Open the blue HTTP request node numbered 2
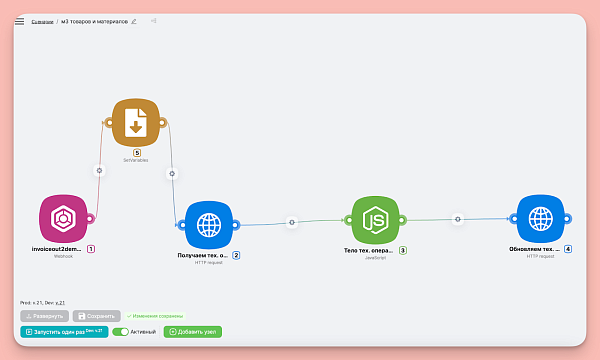The height and width of the screenshot is (360, 600). click(x=209, y=225)
